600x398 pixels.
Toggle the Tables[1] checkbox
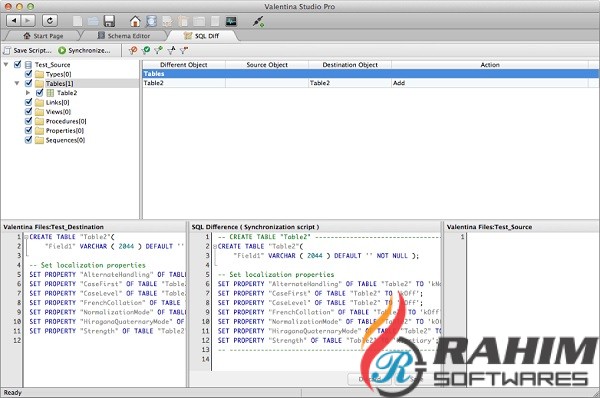tap(28, 83)
